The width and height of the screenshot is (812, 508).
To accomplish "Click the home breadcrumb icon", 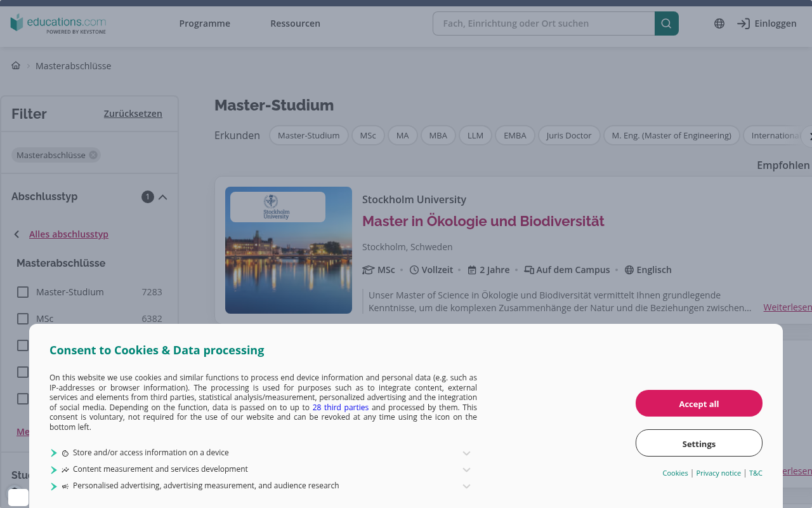I will (16, 65).
